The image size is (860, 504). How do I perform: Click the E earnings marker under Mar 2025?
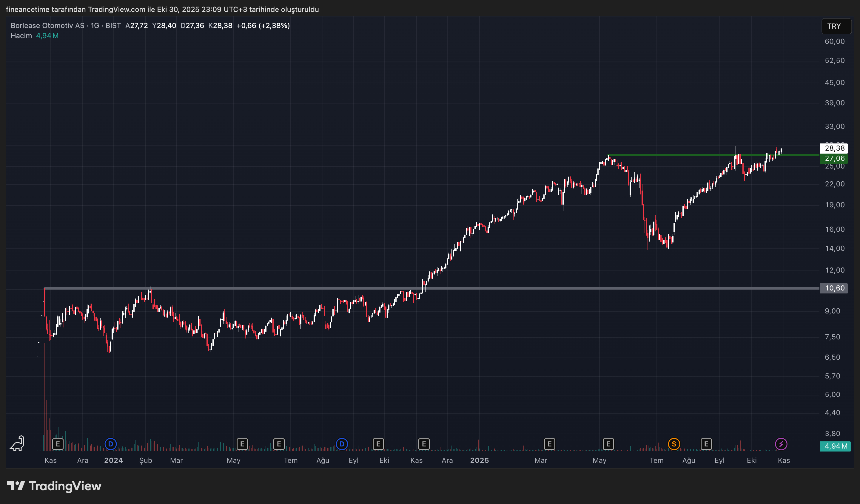pos(549,444)
